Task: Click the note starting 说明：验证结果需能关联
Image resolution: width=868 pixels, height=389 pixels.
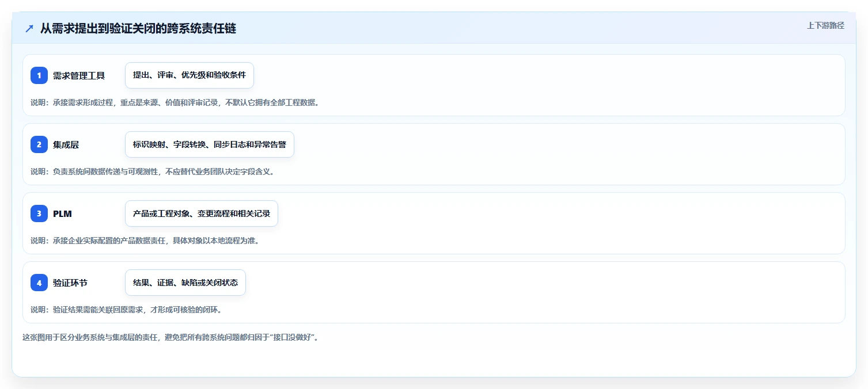Action: click(x=126, y=310)
